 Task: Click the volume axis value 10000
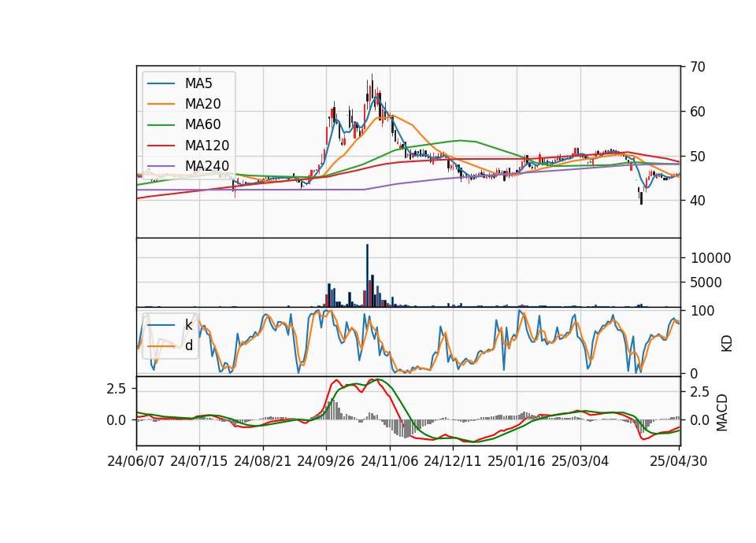point(710,258)
